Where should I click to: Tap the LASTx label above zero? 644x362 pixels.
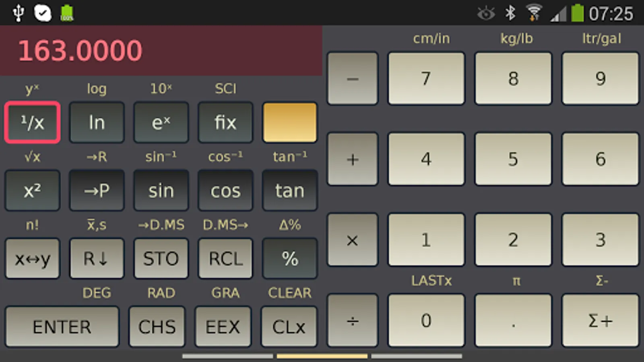click(431, 280)
